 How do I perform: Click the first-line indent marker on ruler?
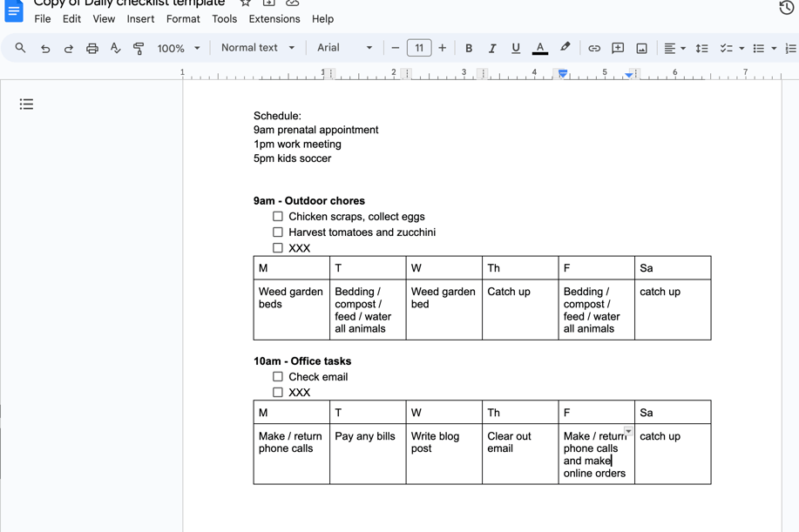tap(563, 71)
